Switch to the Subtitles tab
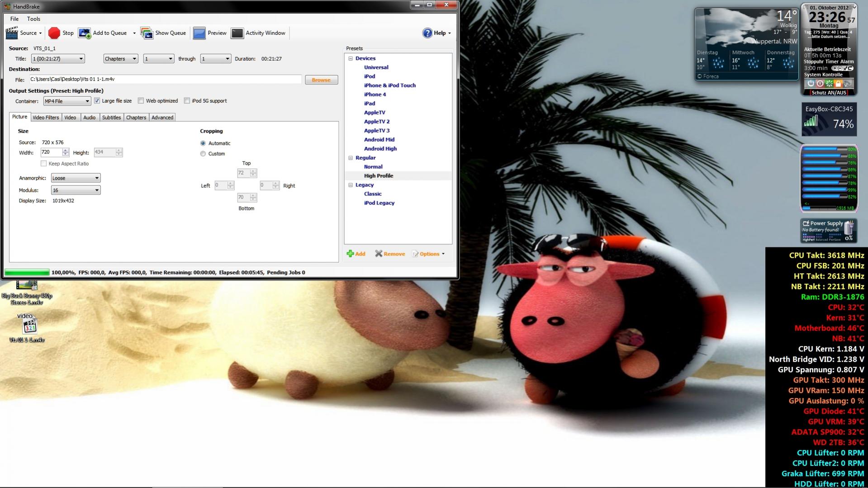The image size is (868, 488). coord(111,118)
